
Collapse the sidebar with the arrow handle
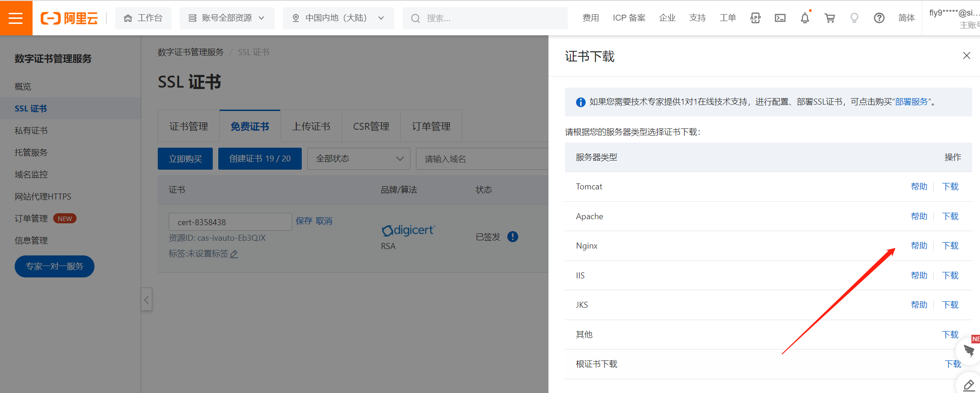coord(147,299)
